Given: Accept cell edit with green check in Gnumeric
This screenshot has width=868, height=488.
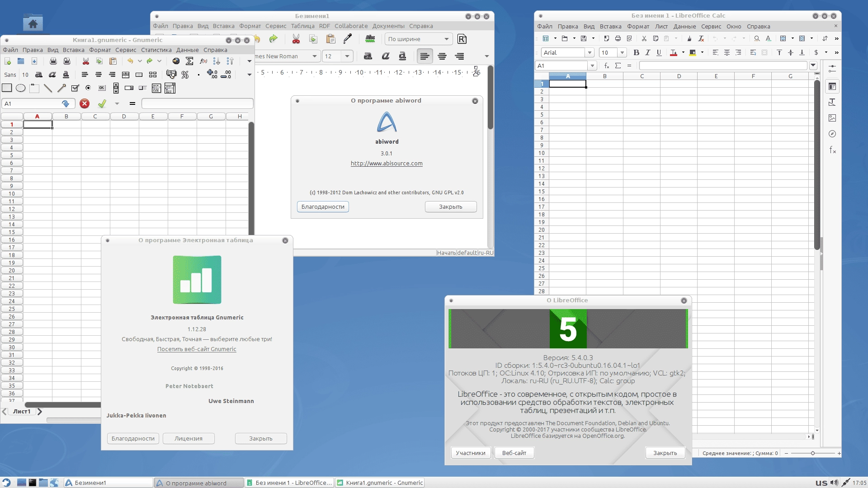Looking at the screenshot, I should [102, 103].
